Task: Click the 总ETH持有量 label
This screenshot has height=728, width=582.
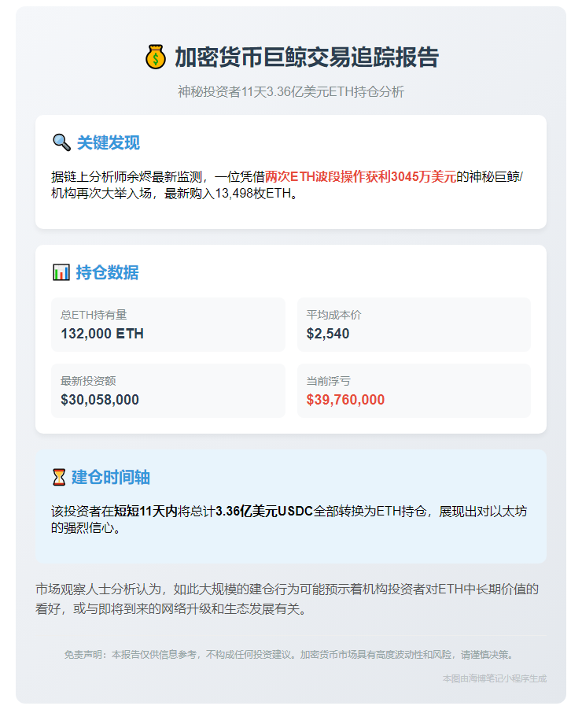Action: pos(94,315)
